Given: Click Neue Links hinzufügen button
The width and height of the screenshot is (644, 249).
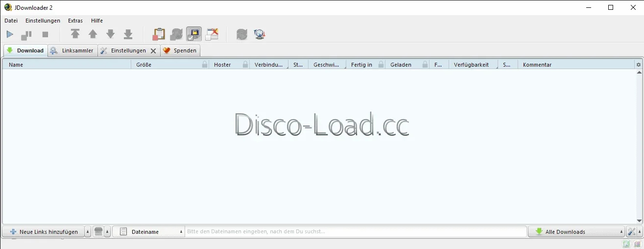Looking at the screenshot, I should click(x=43, y=232).
